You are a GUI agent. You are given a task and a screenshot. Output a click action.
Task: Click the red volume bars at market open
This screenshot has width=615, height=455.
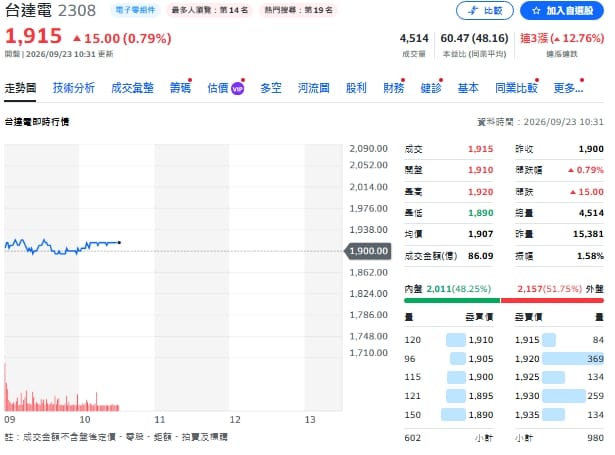[5, 388]
